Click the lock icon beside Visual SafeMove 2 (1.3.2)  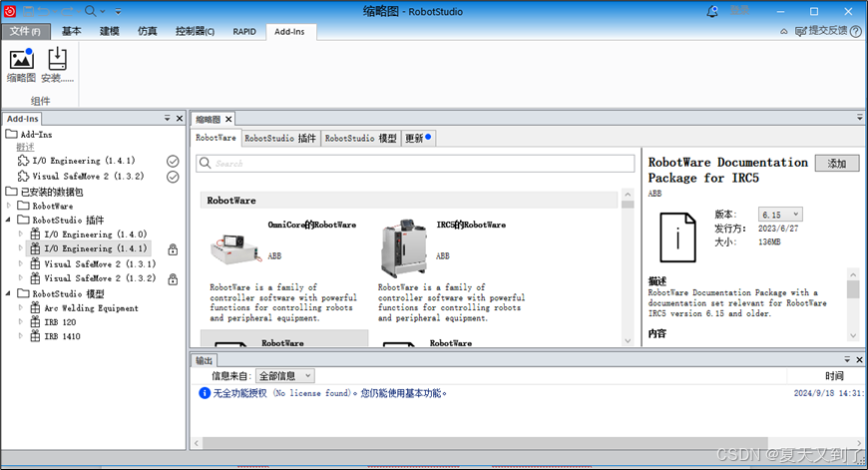pyautogui.click(x=173, y=279)
